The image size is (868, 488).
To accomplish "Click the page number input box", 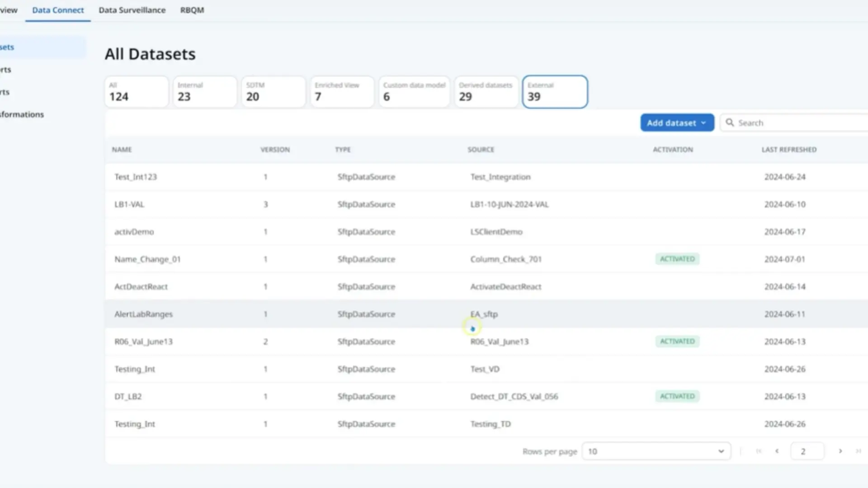I will (807, 451).
